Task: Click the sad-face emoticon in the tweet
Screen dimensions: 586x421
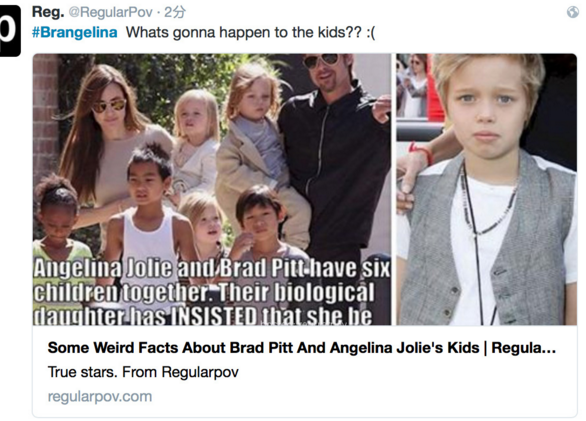Action: click(x=371, y=33)
